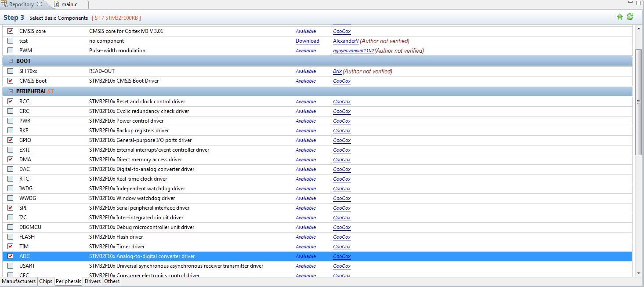Image resolution: width=644 pixels, height=287 pixels.
Task: Tick the FLASH driver checkbox
Action: [11, 237]
